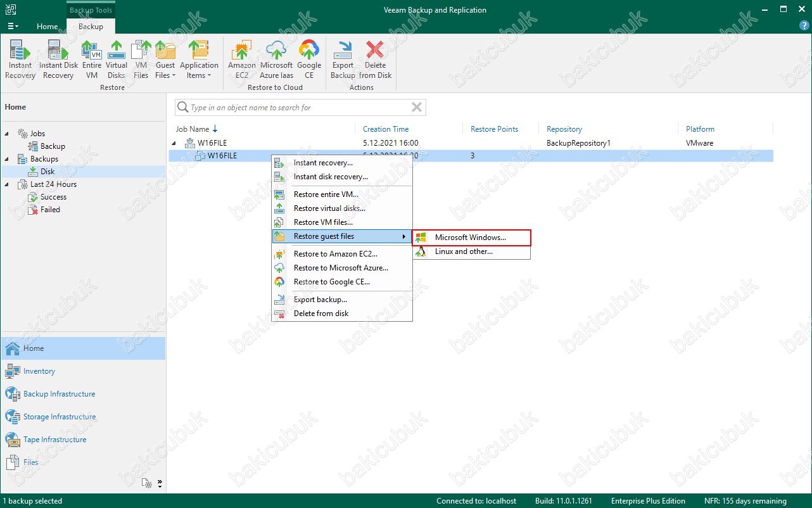Open the Home navigation pane view

[x=83, y=348]
